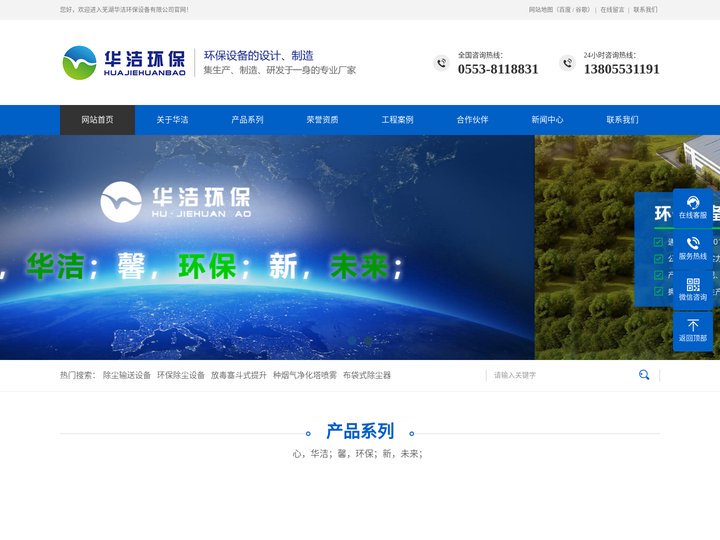
Task: Click the green forest banner slide
Action: click(627, 248)
